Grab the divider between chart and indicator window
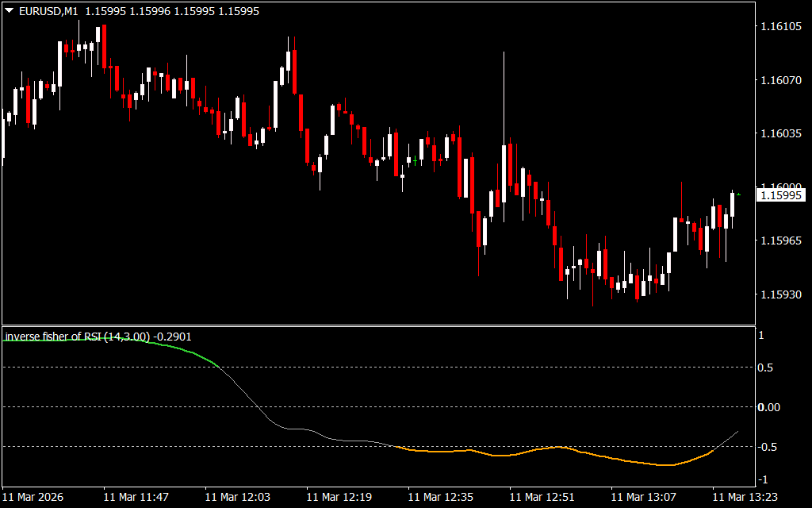 [x=379, y=325]
